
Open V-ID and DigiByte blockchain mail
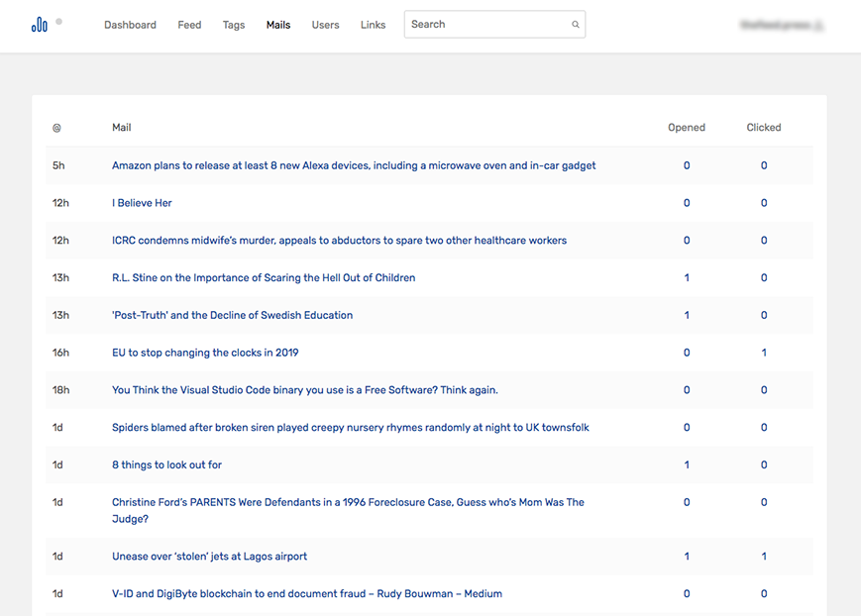[307, 593]
